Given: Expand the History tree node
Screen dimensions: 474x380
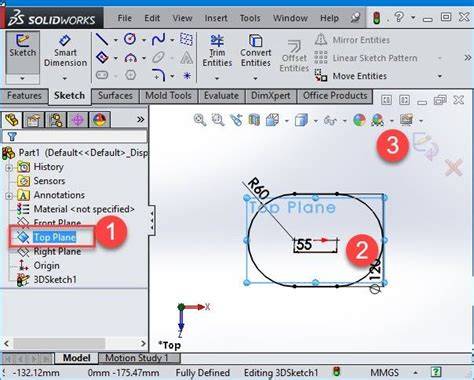Looking at the screenshot, I should [x=9, y=167].
